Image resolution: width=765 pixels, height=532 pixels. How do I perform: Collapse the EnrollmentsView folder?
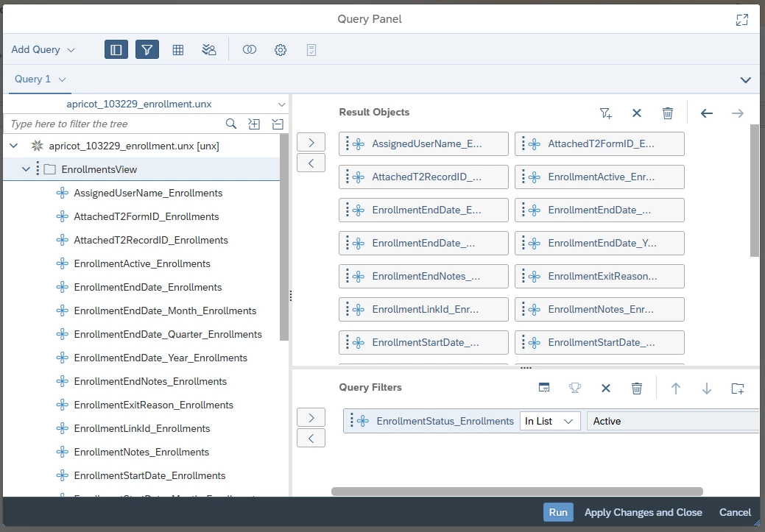tap(26, 169)
